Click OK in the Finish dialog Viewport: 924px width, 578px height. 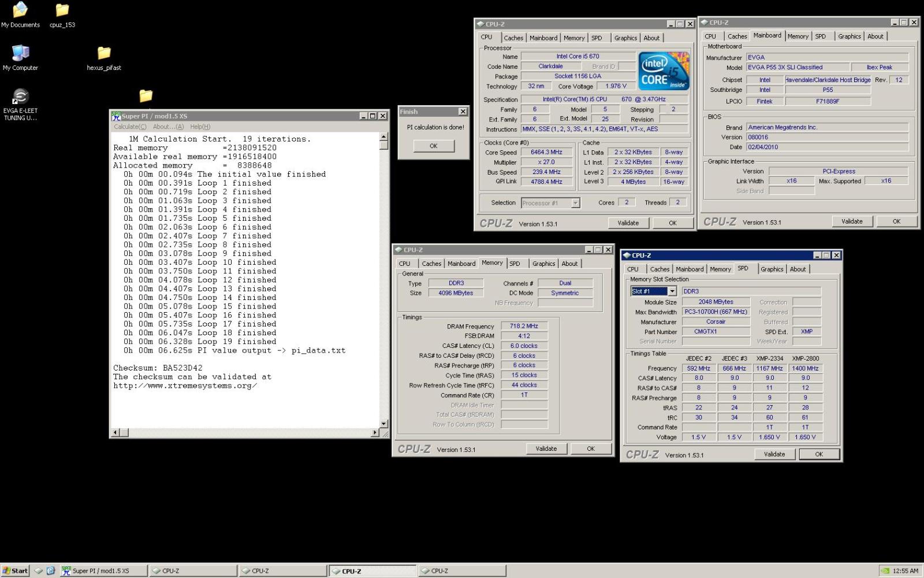coord(433,146)
